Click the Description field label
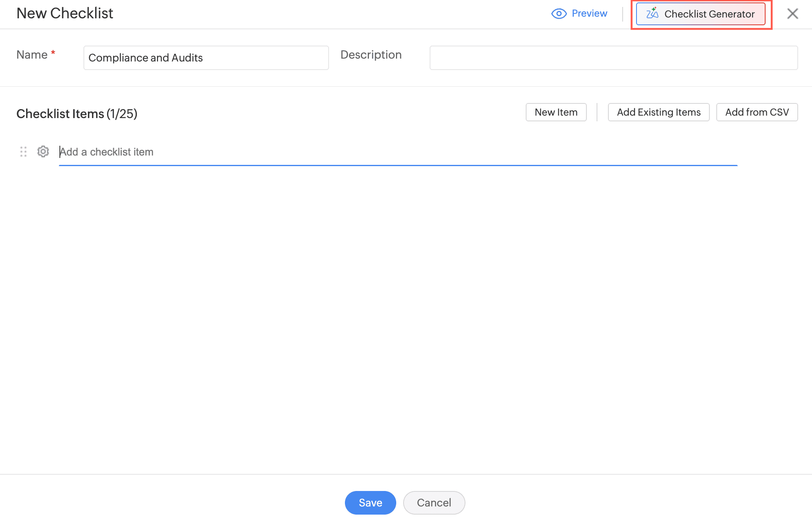Screen dimensions: 812x526 coord(371,55)
